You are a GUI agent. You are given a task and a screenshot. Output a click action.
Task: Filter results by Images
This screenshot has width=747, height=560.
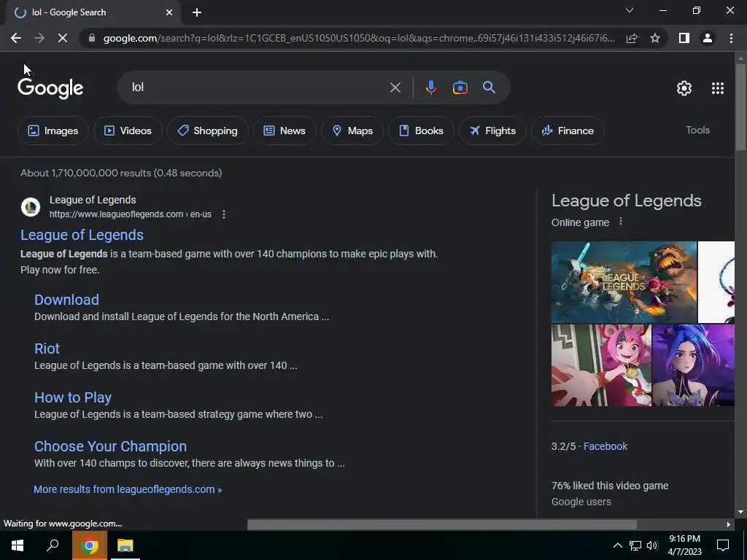53,131
